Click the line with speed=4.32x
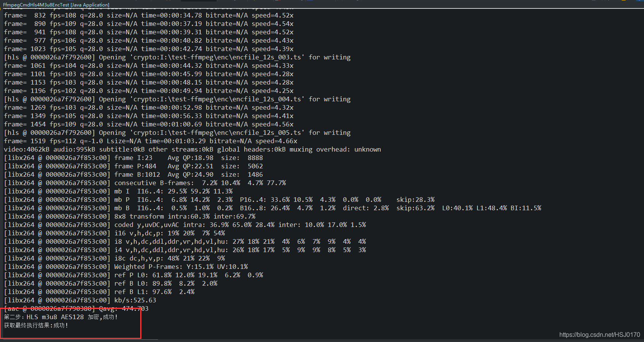 (149, 107)
